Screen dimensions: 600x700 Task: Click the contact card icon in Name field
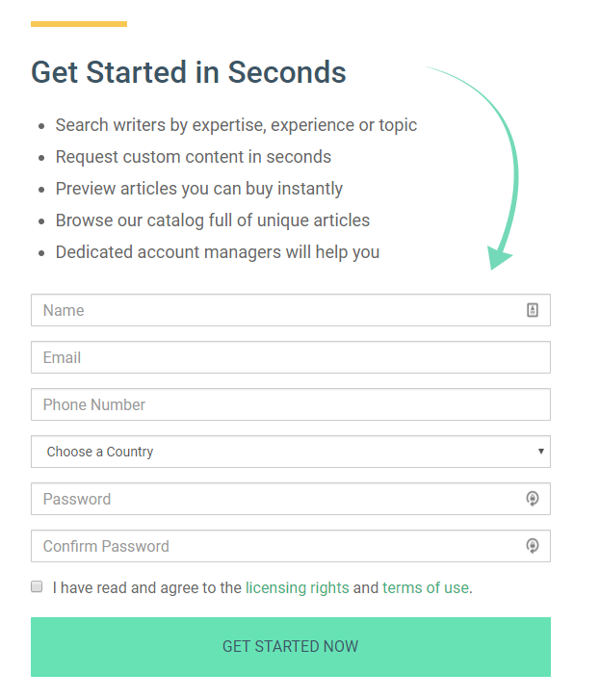(533, 310)
